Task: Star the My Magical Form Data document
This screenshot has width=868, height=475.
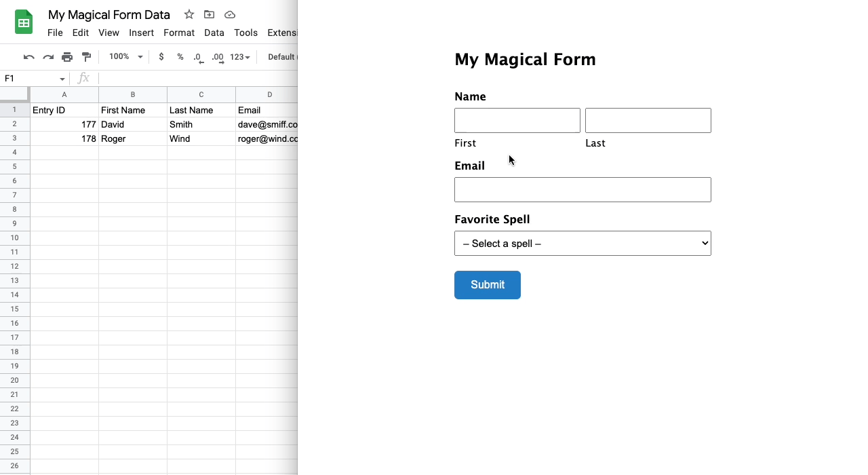Action: click(x=189, y=14)
